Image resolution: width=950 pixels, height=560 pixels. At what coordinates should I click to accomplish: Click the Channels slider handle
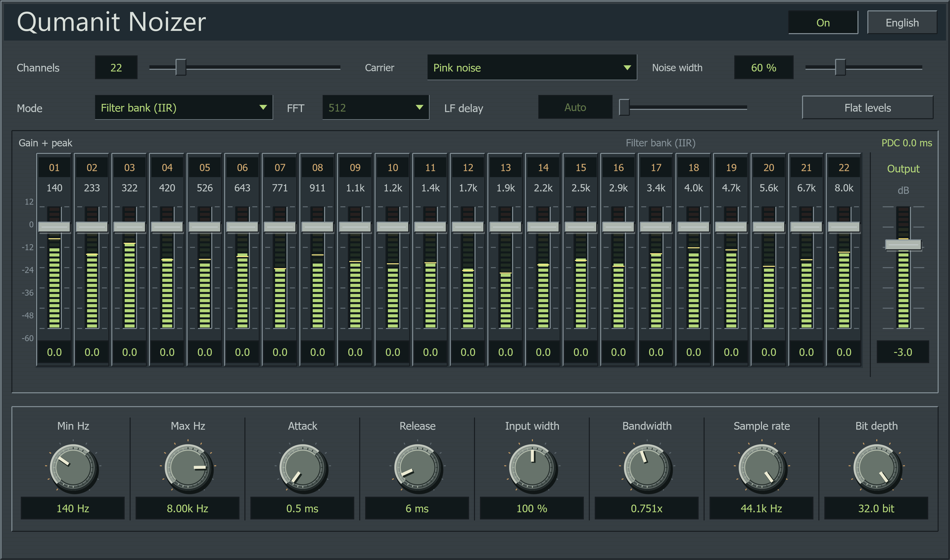click(x=181, y=68)
